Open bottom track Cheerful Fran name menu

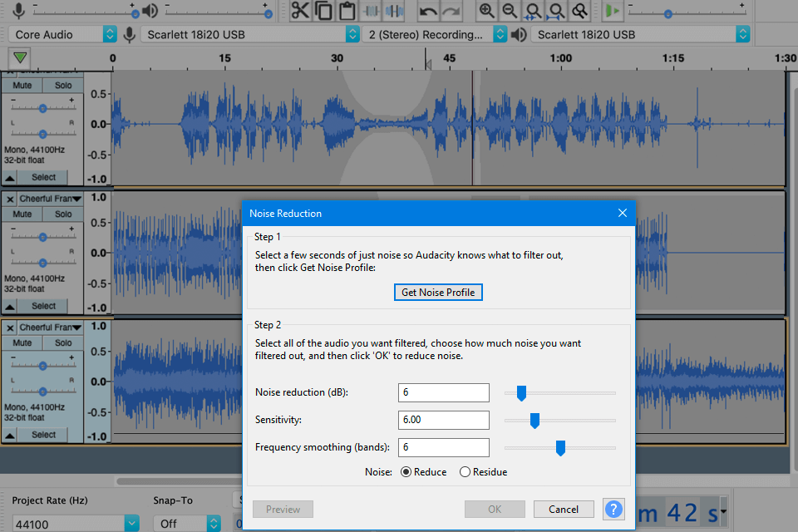point(50,328)
